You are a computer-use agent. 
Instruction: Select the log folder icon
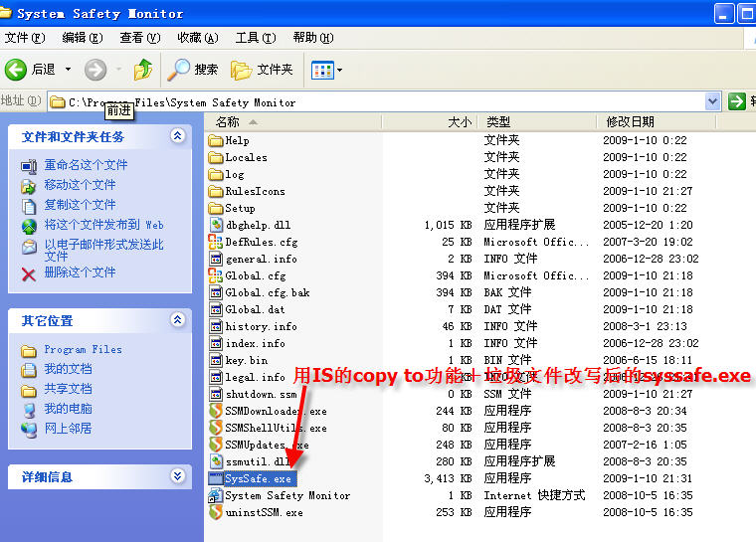216,175
